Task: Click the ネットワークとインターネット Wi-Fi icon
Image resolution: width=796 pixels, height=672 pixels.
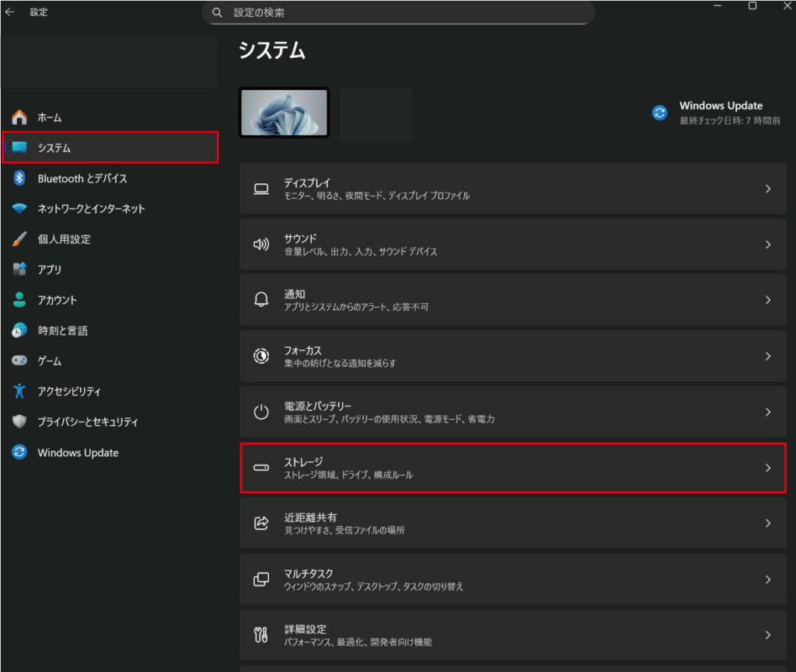Action: (x=19, y=209)
